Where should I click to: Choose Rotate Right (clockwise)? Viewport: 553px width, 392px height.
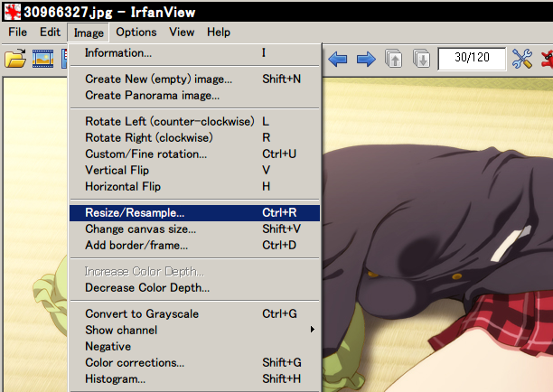tap(194, 137)
